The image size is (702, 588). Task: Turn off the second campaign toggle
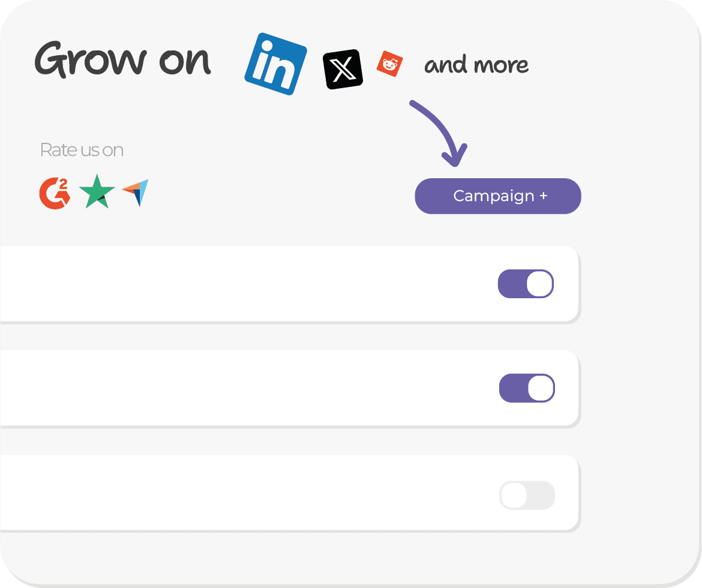pos(527,388)
